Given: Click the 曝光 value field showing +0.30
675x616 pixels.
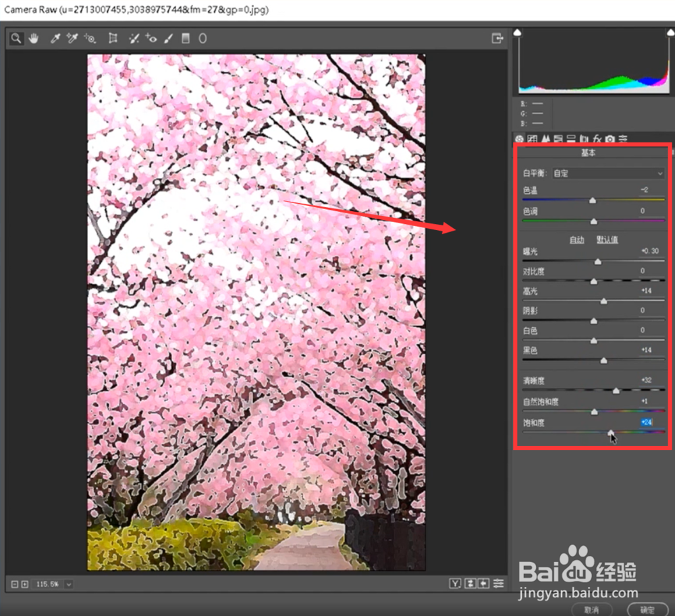Looking at the screenshot, I should (650, 251).
